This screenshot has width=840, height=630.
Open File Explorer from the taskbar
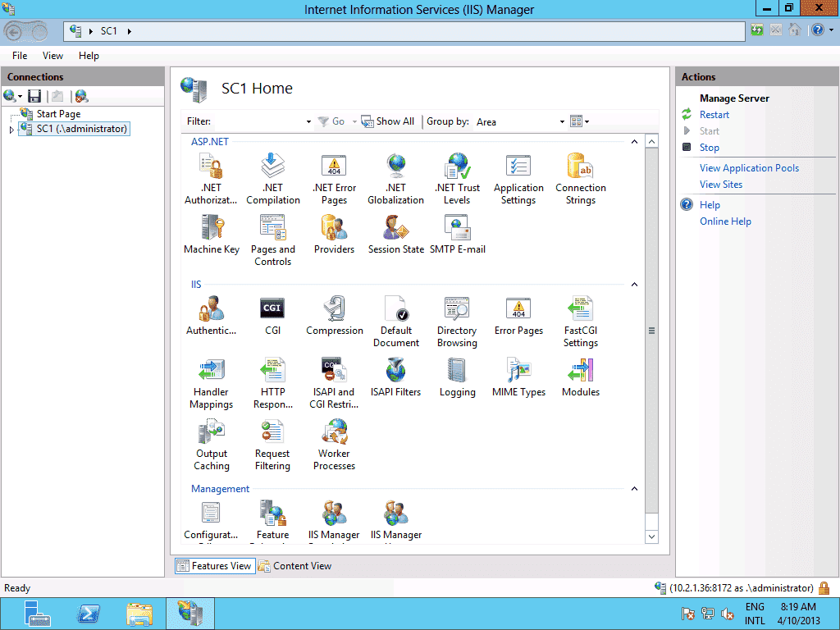(x=139, y=614)
